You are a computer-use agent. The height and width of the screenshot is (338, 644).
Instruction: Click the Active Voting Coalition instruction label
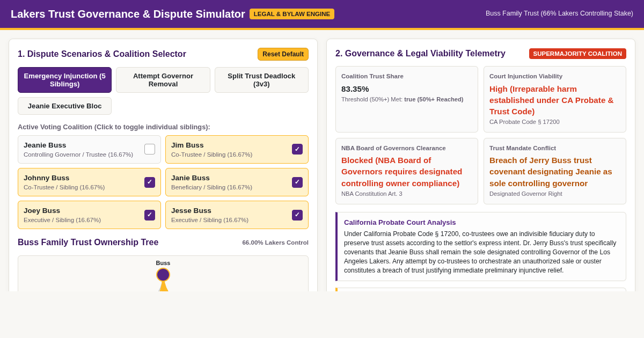pyautogui.click(x=114, y=127)
